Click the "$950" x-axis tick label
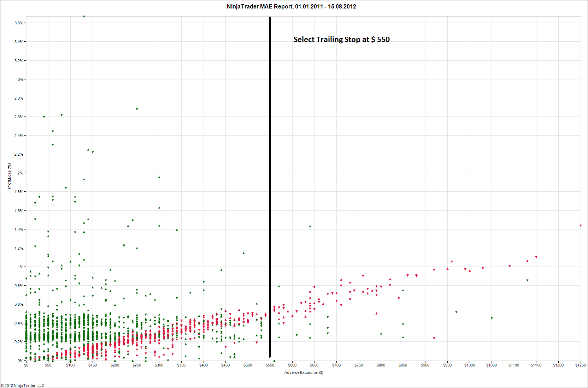 click(x=447, y=365)
